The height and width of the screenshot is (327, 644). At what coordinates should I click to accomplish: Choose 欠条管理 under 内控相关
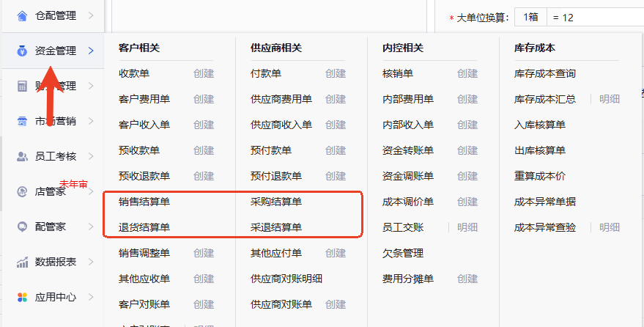coord(403,253)
